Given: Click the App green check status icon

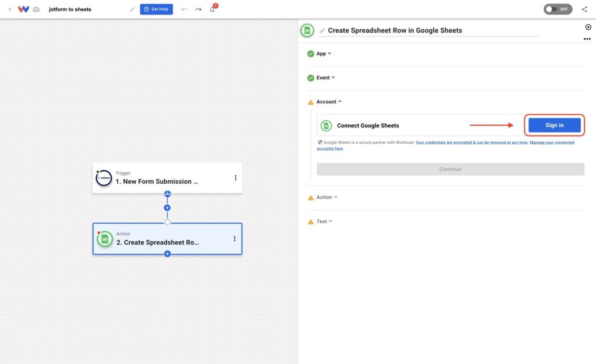Looking at the screenshot, I should click(x=311, y=53).
